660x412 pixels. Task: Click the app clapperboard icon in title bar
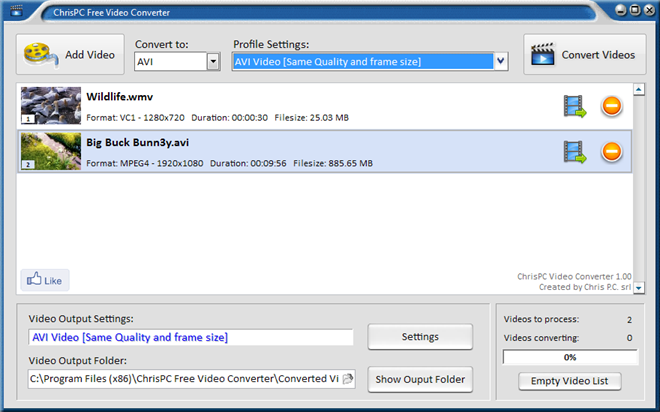tap(16, 10)
